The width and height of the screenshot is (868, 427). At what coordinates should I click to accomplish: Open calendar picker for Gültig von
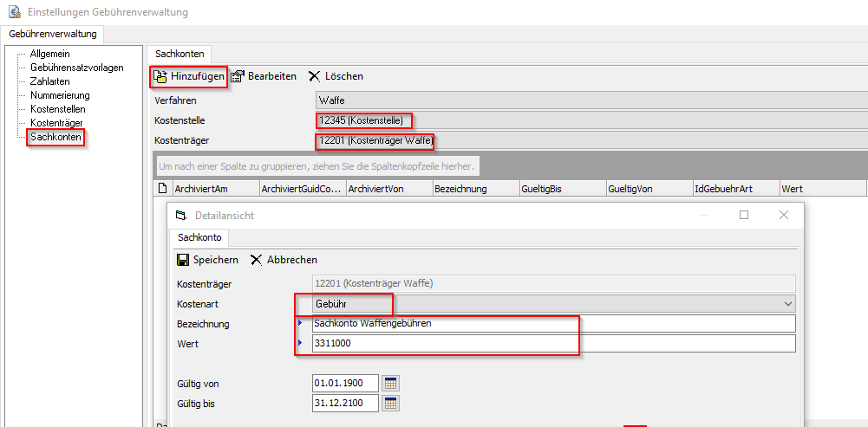tap(391, 383)
